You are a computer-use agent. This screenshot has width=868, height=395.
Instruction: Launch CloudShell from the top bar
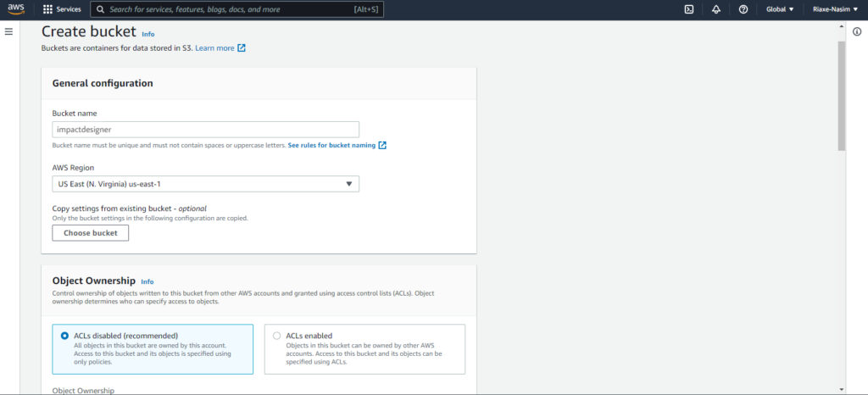point(689,9)
